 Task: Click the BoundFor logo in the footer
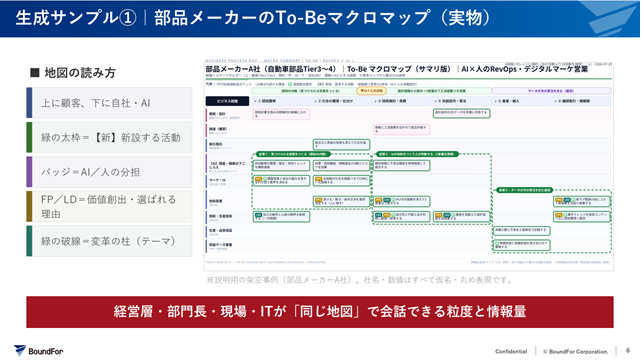tap(38, 351)
